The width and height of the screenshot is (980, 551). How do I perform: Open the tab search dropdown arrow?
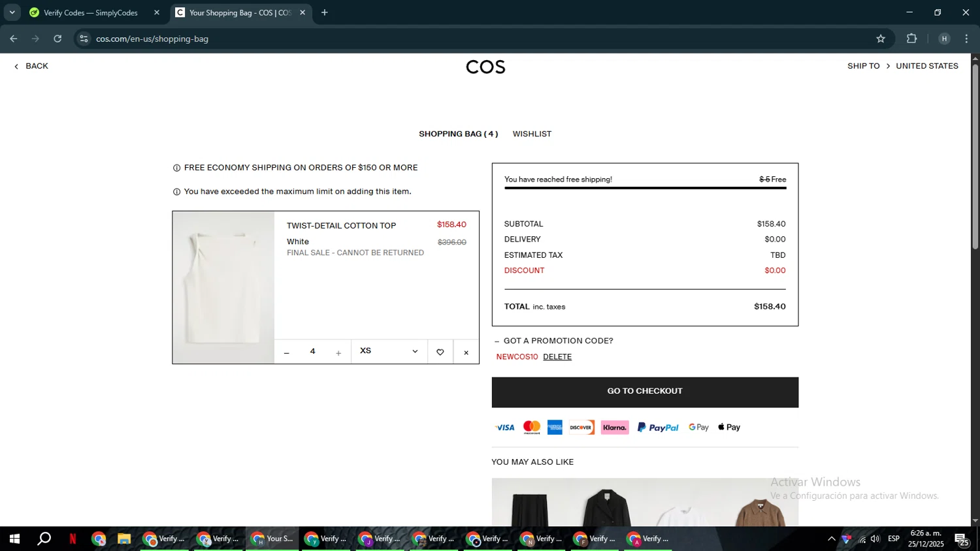pos(12,12)
